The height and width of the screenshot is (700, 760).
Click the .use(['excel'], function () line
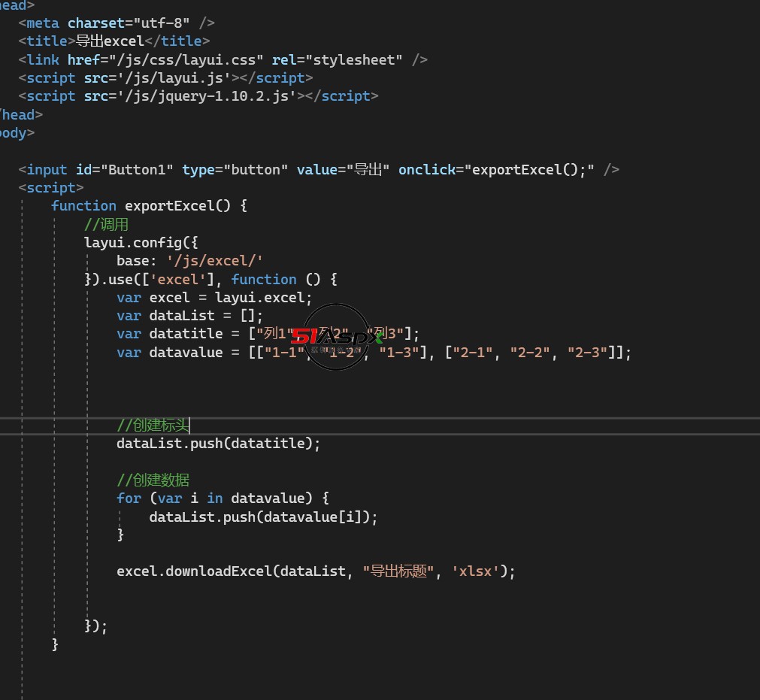click(210, 279)
